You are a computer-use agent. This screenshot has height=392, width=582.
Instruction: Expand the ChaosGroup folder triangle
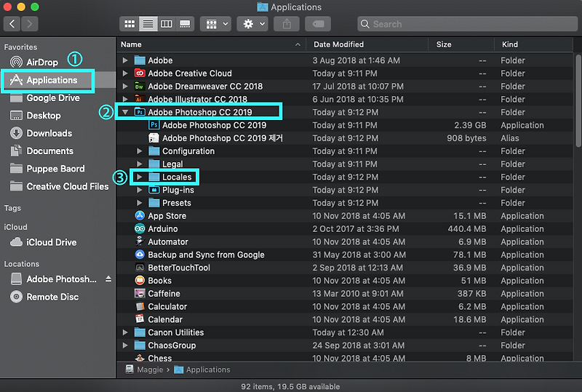point(125,345)
